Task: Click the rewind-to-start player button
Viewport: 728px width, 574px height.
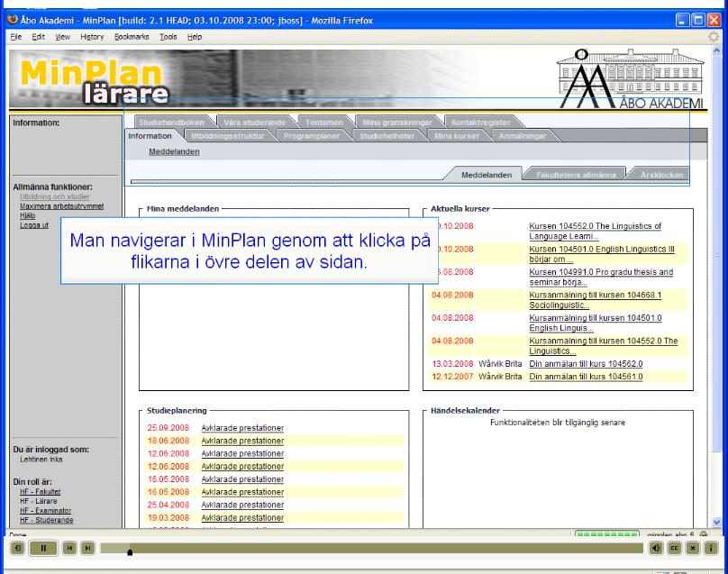Action: pos(18,548)
